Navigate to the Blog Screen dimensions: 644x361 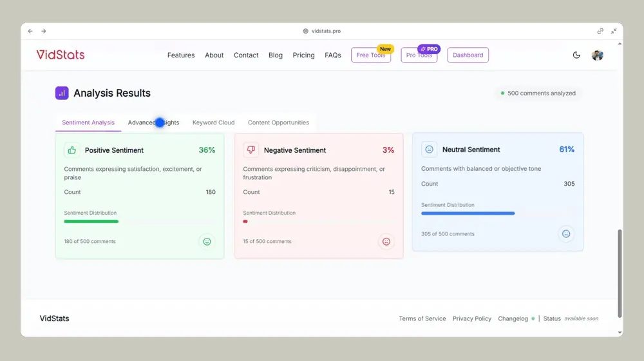point(276,55)
